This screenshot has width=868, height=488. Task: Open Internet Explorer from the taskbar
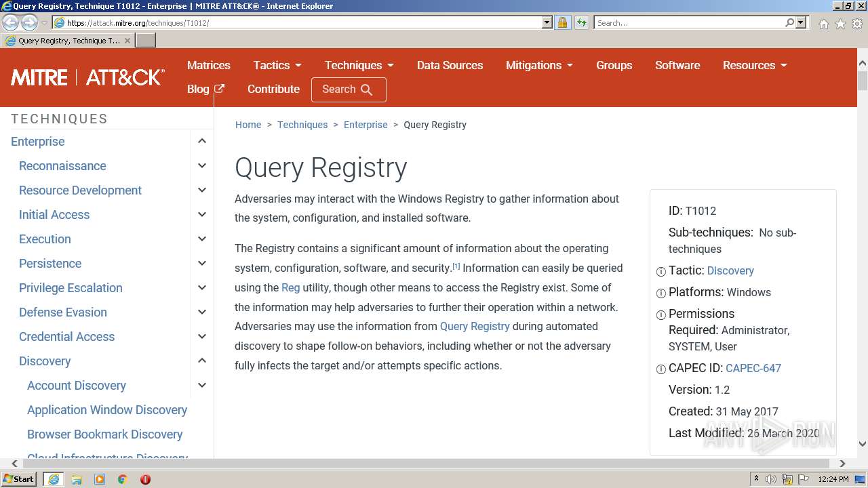click(x=54, y=479)
